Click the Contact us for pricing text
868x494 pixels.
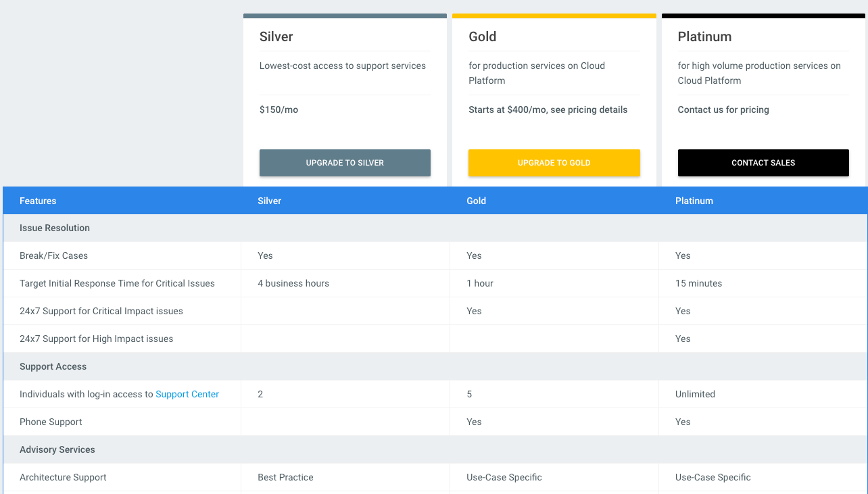723,109
